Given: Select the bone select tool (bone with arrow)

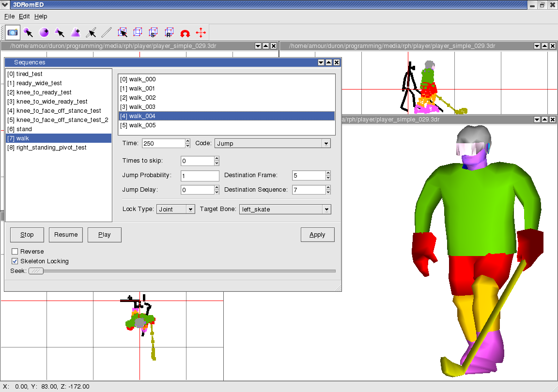Looking at the screenshot, I should coord(91,33).
